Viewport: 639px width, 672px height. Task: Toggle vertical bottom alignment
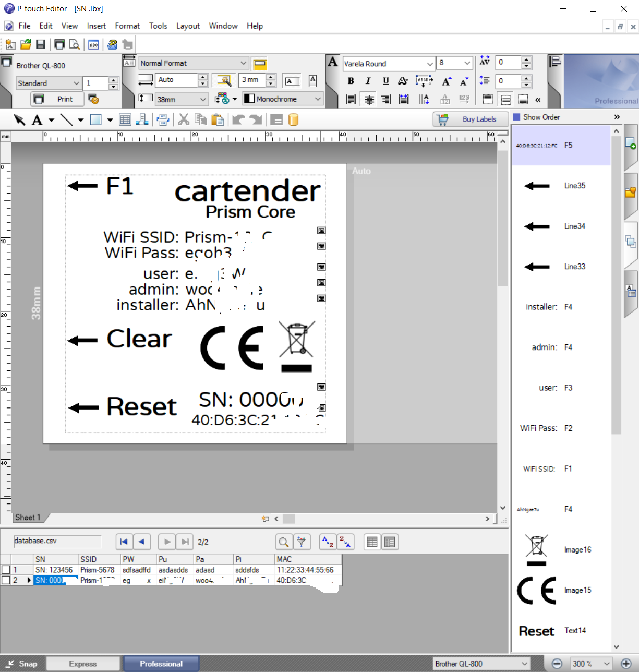[x=523, y=99]
